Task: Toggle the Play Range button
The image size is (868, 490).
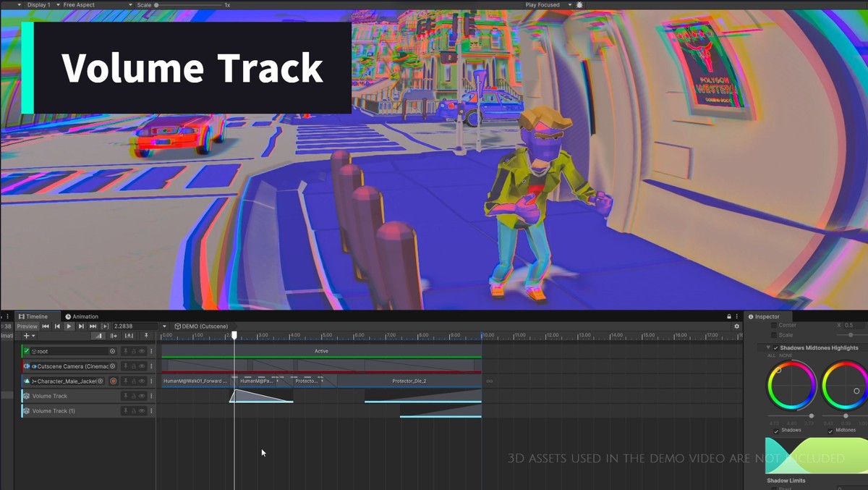Action: 105,326
